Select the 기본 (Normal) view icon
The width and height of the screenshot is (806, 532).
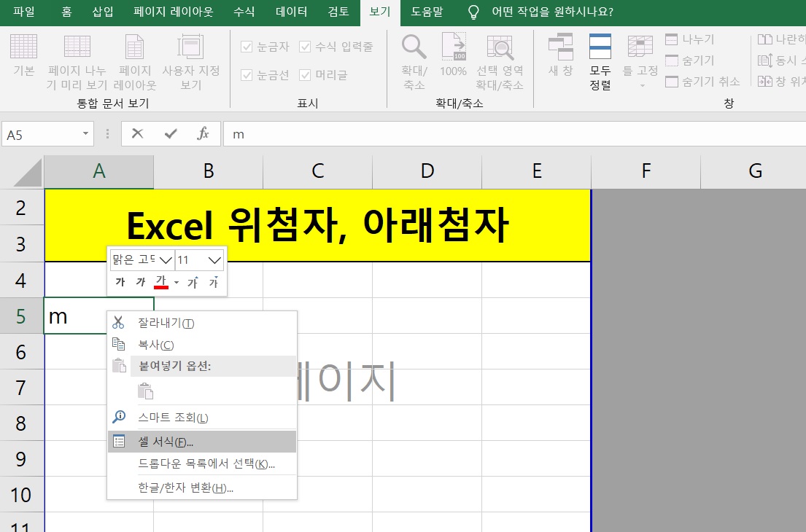point(23,47)
